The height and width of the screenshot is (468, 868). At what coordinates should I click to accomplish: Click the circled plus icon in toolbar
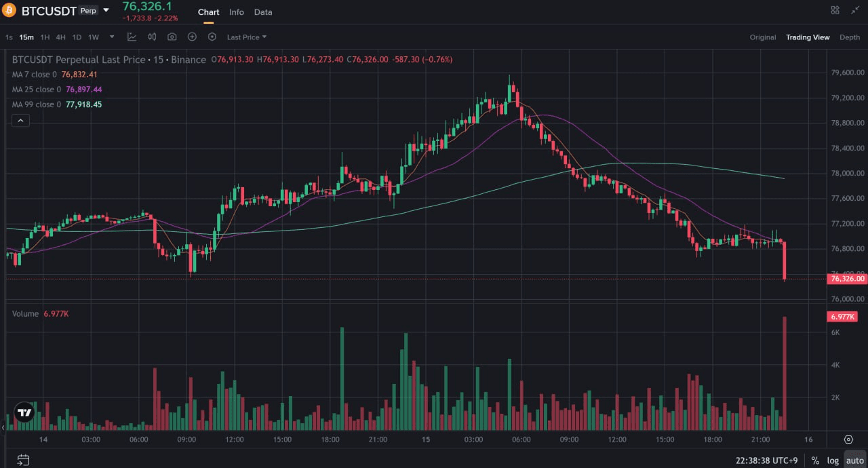pyautogui.click(x=192, y=37)
